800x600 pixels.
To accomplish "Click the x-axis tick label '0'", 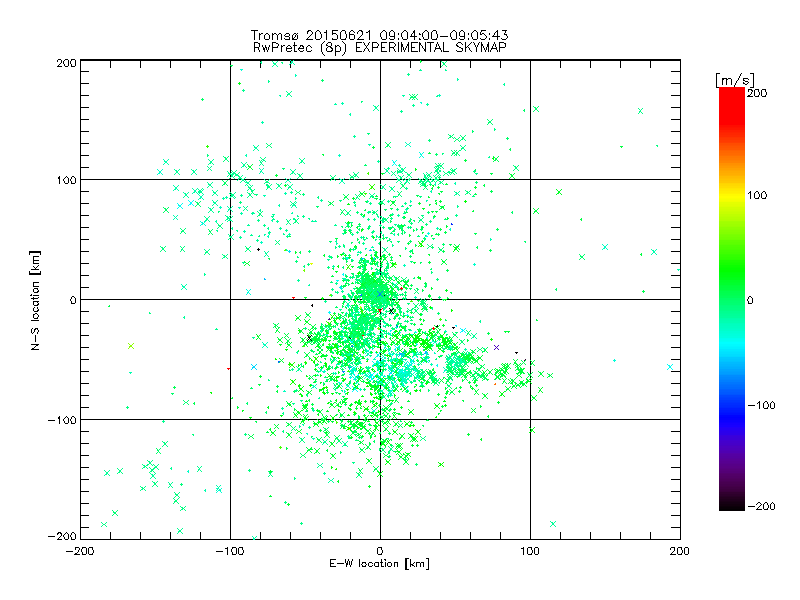I will coord(380,551).
